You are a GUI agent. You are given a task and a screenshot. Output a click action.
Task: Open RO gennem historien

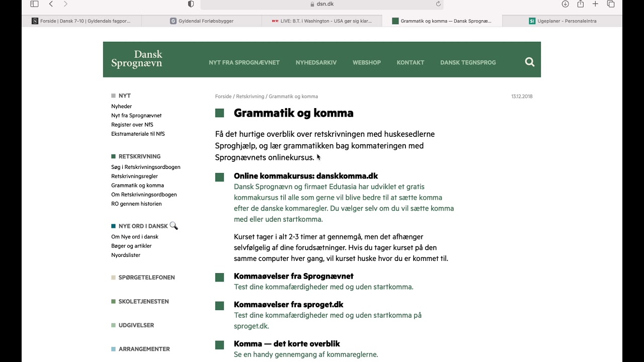pos(136,204)
